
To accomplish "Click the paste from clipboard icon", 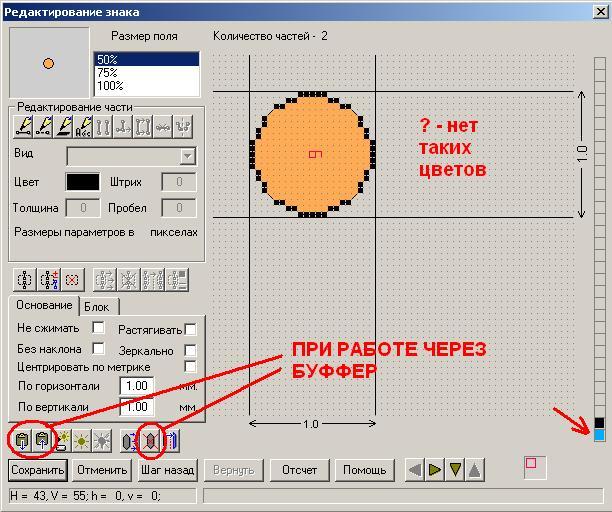I will tap(42, 440).
